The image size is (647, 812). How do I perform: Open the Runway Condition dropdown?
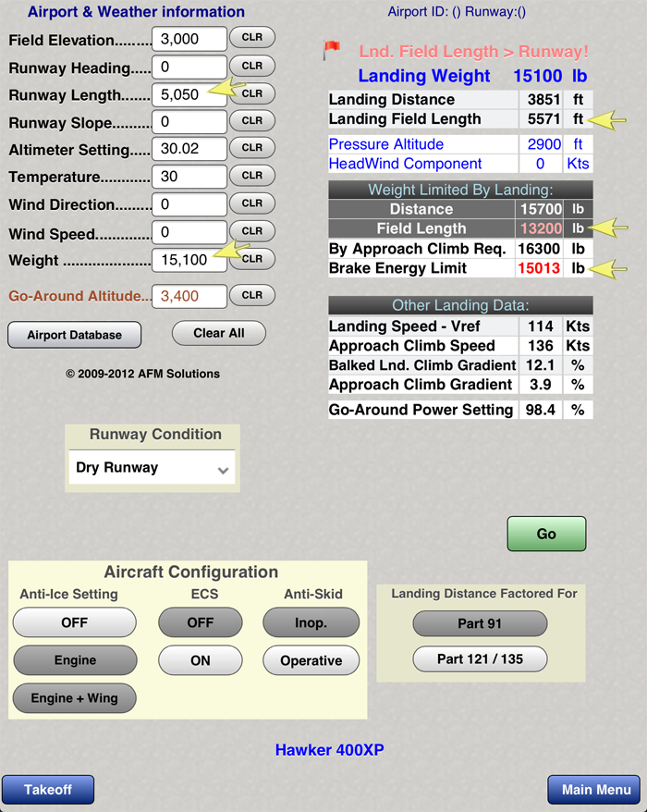[x=152, y=467]
